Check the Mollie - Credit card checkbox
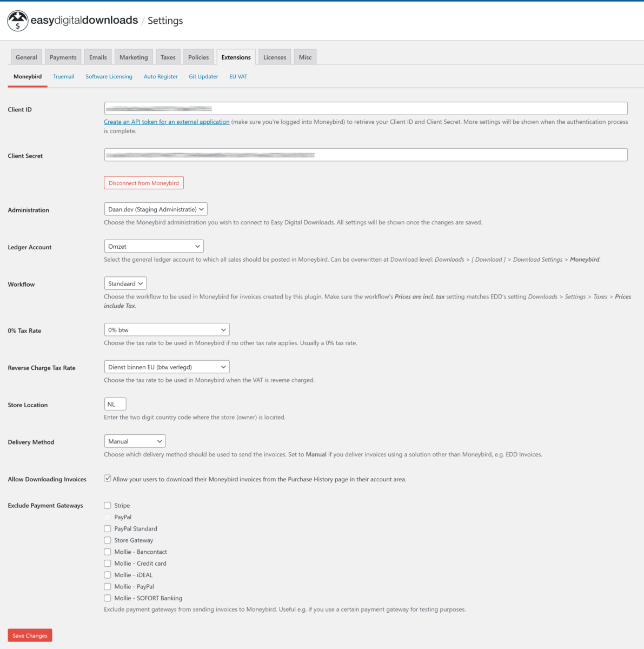 [108, 564]
